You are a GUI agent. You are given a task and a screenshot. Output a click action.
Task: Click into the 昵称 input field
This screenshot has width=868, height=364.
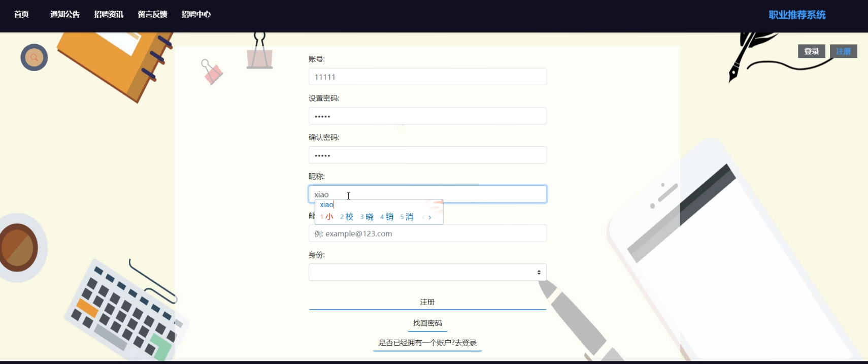click(427, 194)
